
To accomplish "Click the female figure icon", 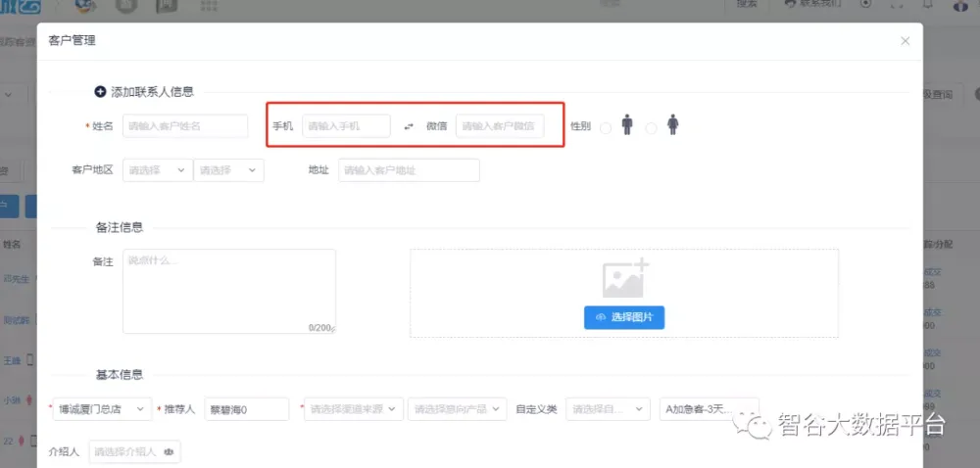I will pos(672,125).
